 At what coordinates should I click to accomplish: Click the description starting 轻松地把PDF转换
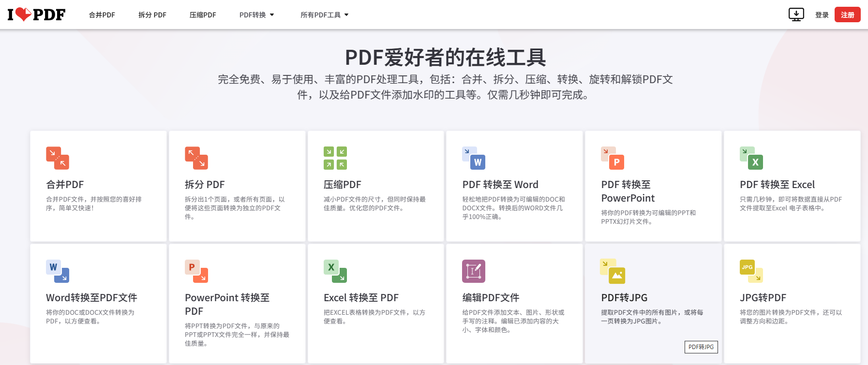(x=513, y=208)
